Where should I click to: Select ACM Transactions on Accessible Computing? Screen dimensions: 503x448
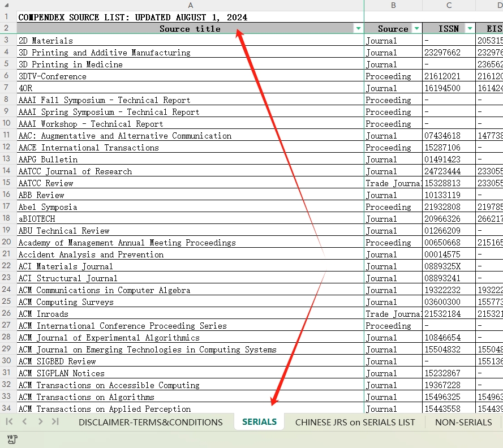coord(190,385)
